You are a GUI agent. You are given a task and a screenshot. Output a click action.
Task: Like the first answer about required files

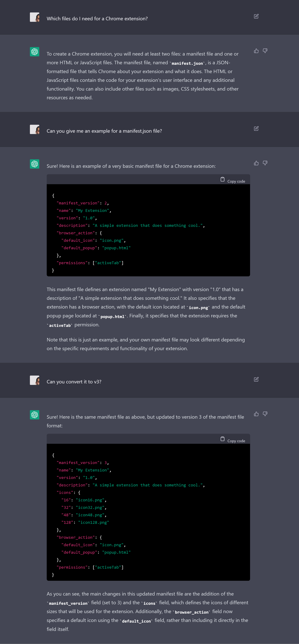point(256,51)
